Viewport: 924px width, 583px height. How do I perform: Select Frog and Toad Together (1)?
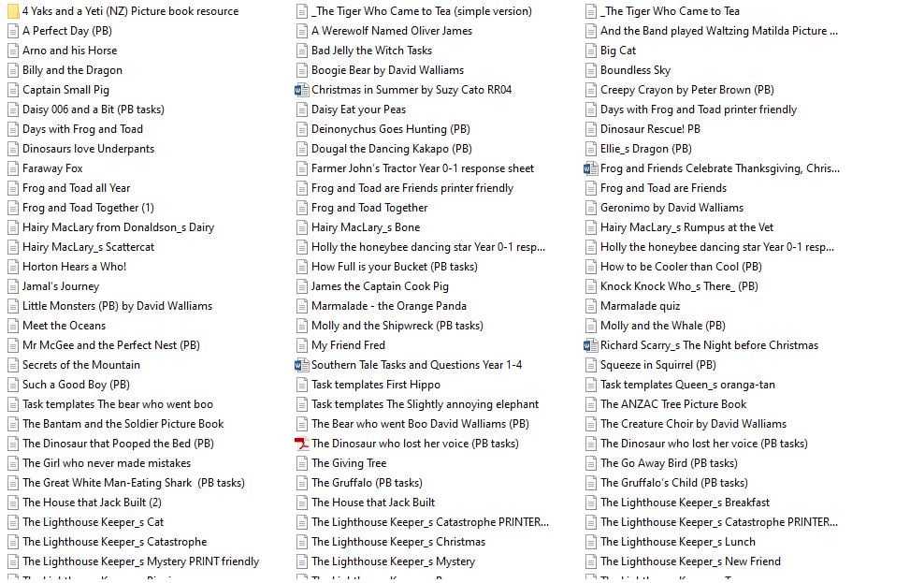coord(88,208)
